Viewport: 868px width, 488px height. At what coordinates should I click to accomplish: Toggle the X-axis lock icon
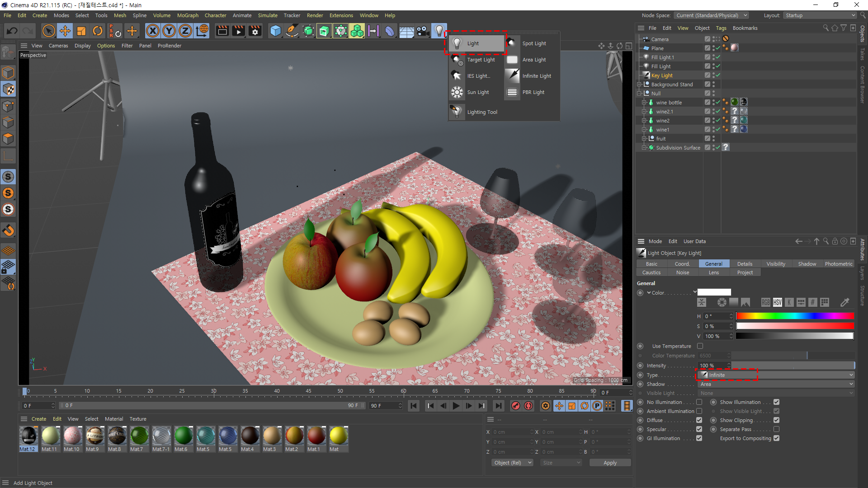coord(153,31)
